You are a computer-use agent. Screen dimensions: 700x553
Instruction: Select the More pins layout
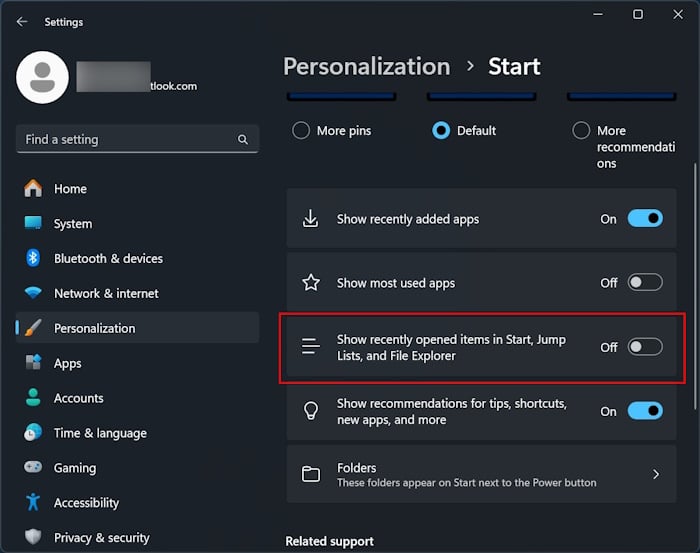tap(301, 131)
